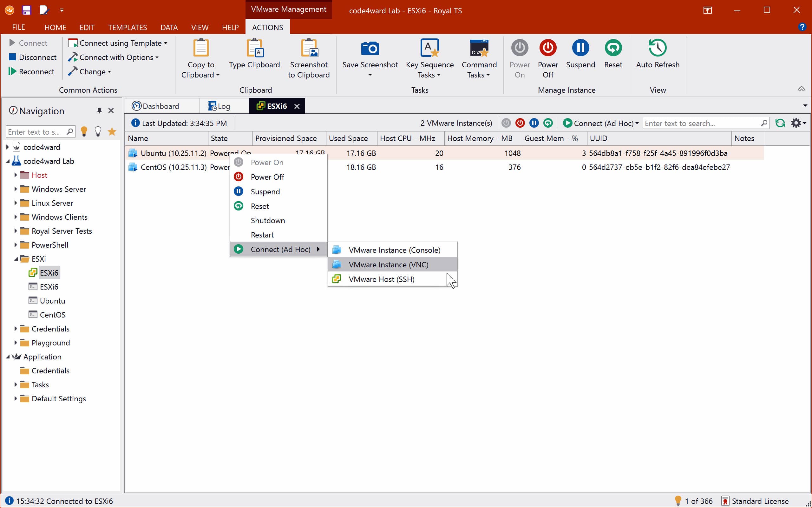Select the CentOS (10.25.11.3) row
This screenshot has width=812, height=508.
point(444,167)
